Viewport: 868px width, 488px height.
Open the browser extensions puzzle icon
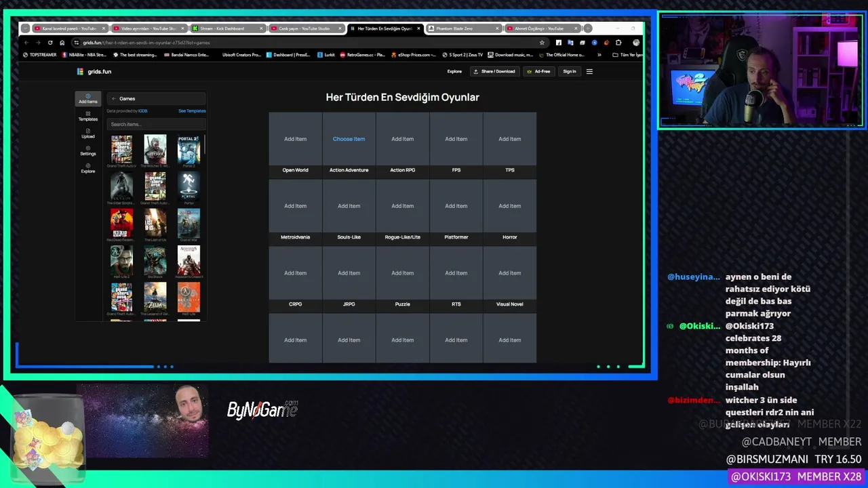tap(618, 43)
